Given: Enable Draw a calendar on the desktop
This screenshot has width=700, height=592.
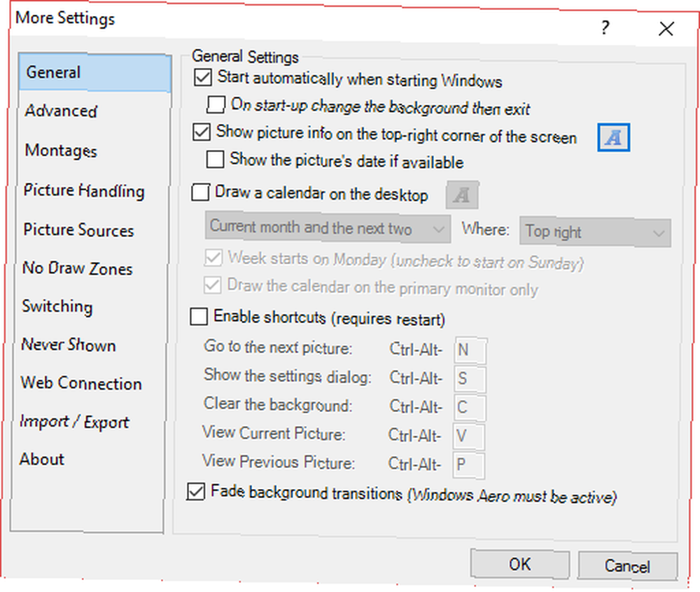Looking at the screenshot, I should click(x=200, y=192).
